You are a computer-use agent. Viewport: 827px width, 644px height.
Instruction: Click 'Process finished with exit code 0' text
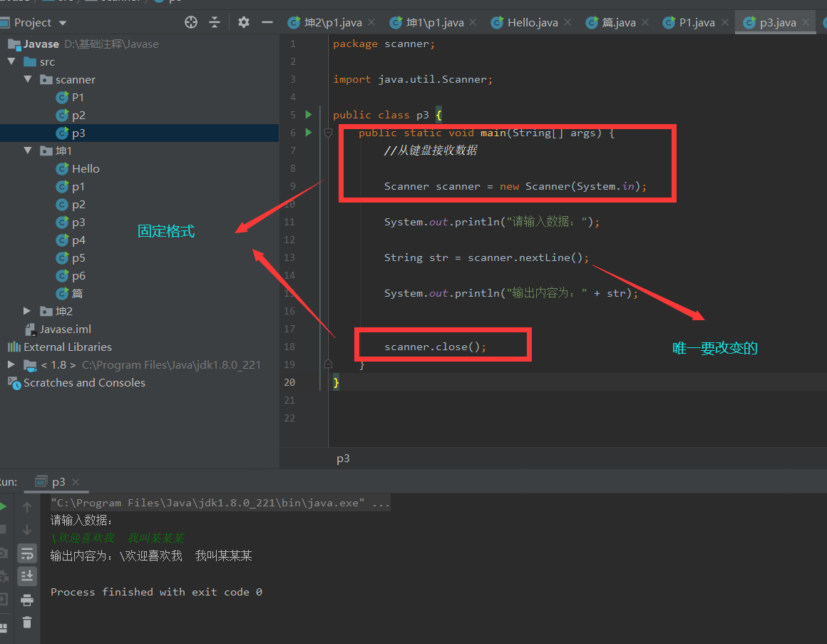point(156,592)
